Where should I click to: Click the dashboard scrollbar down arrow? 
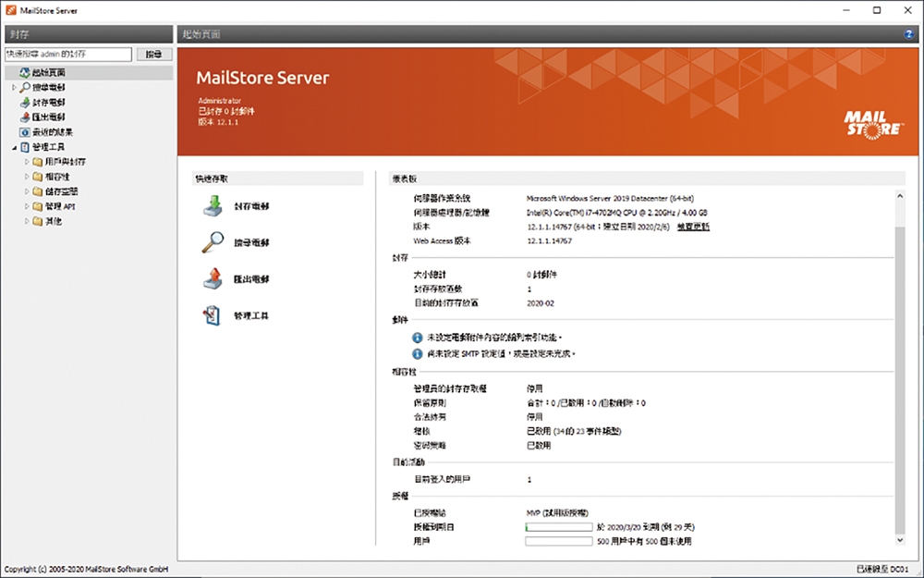[900, 540]
